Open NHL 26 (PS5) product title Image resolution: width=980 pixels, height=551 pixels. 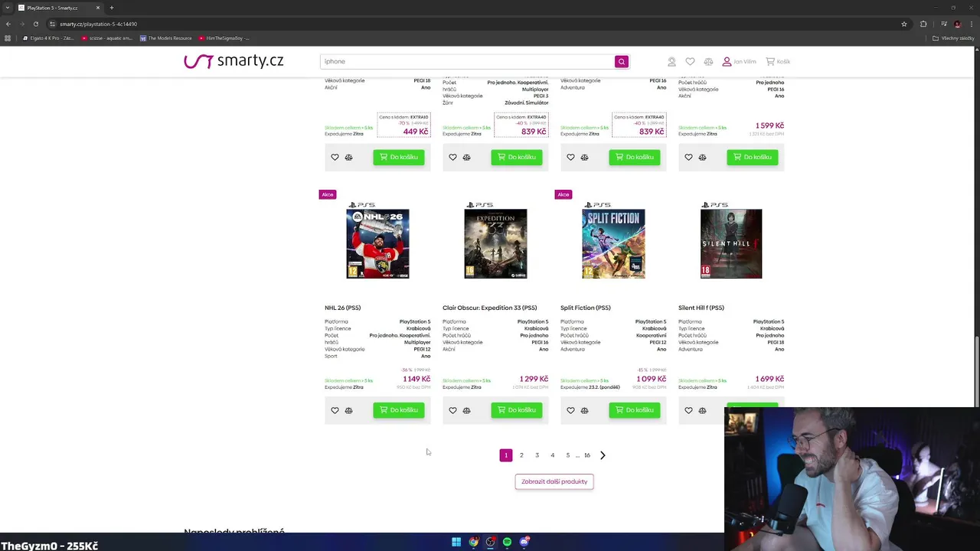tap(342, 308)
